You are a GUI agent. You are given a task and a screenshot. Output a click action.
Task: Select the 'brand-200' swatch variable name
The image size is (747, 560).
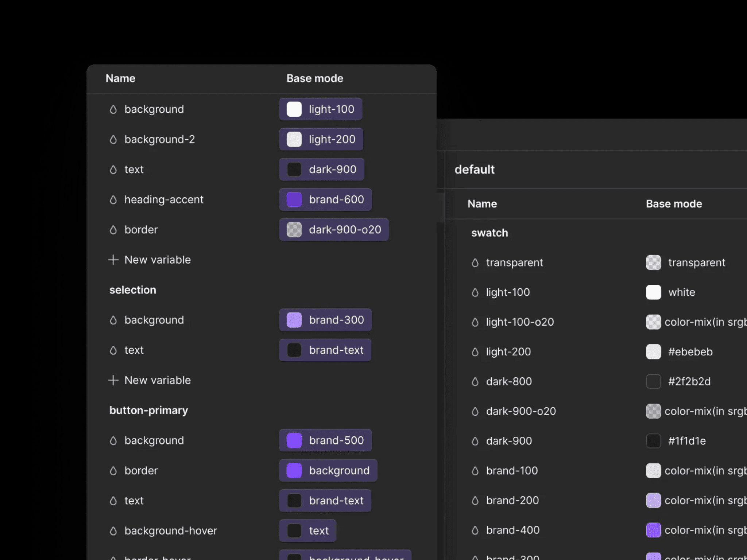[x=512, y=501]
